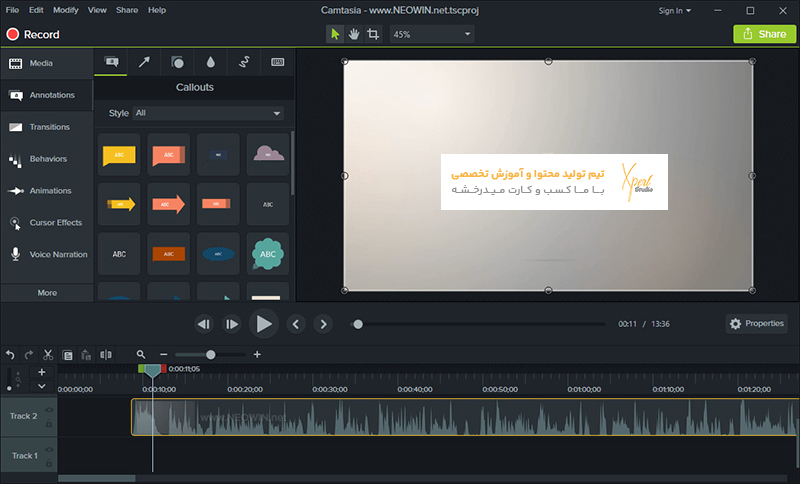Open the Blur and Highlight tab
Image resolution: width=800 pixels, height=484 pixels.
click(x=211, y=62)
